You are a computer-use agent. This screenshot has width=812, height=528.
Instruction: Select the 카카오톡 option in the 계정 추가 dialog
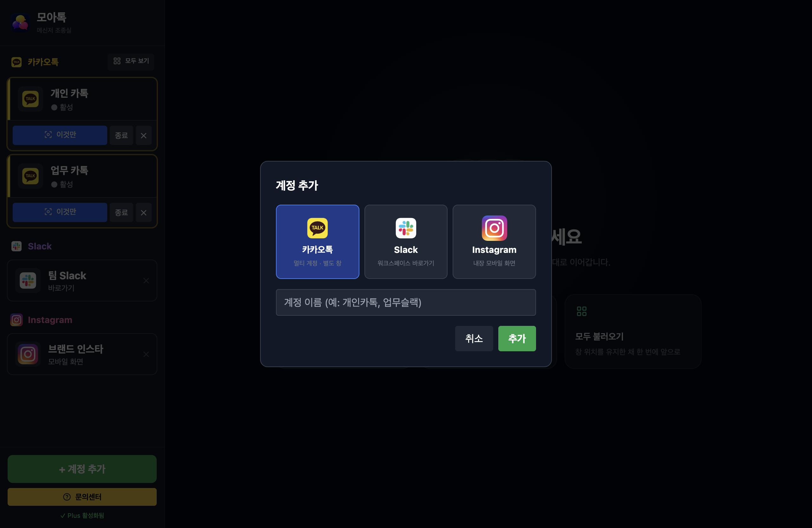(x=317, y=242)
